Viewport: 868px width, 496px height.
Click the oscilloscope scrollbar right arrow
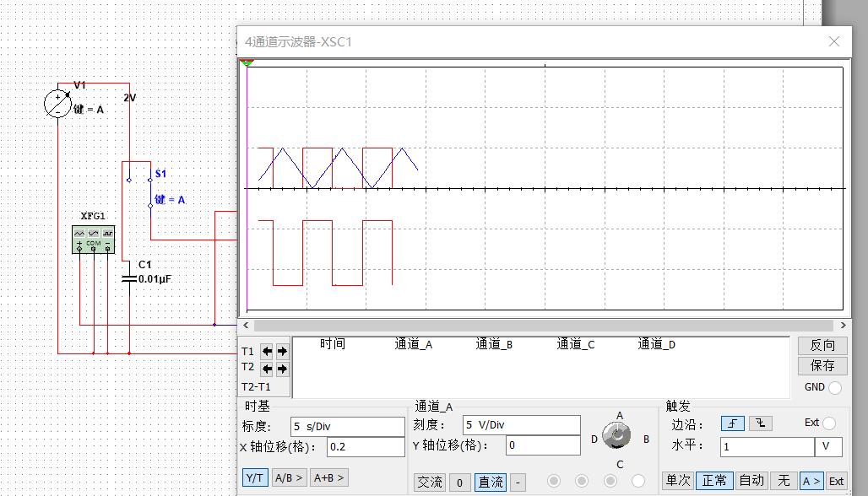point(843,325)
